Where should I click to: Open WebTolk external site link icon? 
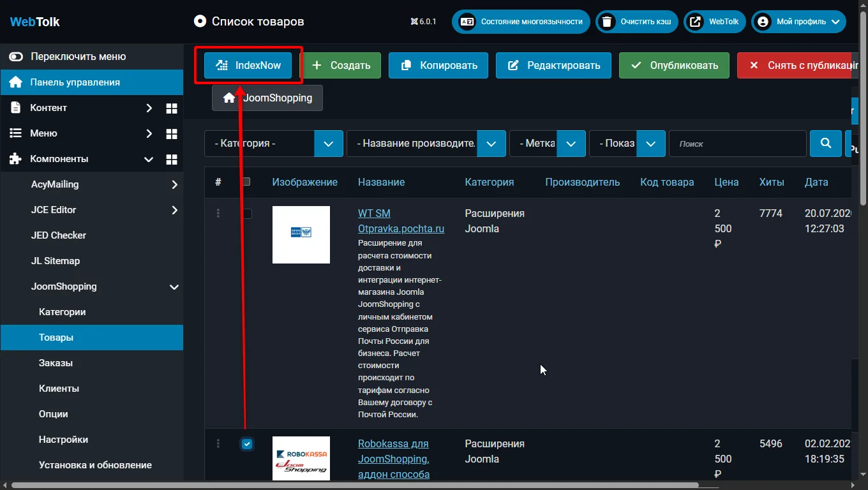click(x=696, y=22)
